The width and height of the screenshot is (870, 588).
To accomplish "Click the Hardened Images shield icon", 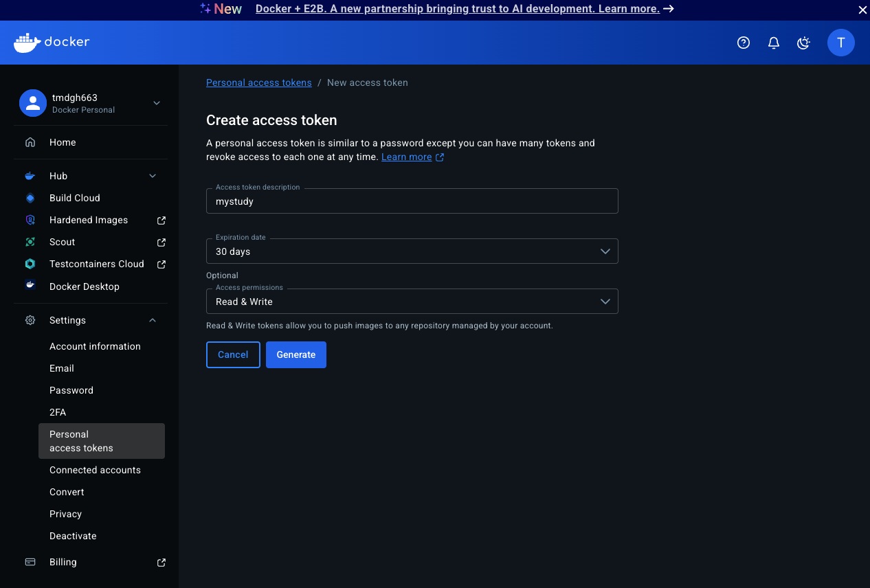I will tap(30, 220).
